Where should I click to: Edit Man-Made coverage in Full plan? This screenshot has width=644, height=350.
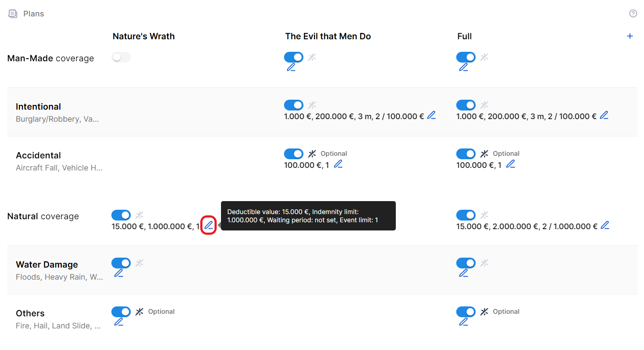[464, 67]
